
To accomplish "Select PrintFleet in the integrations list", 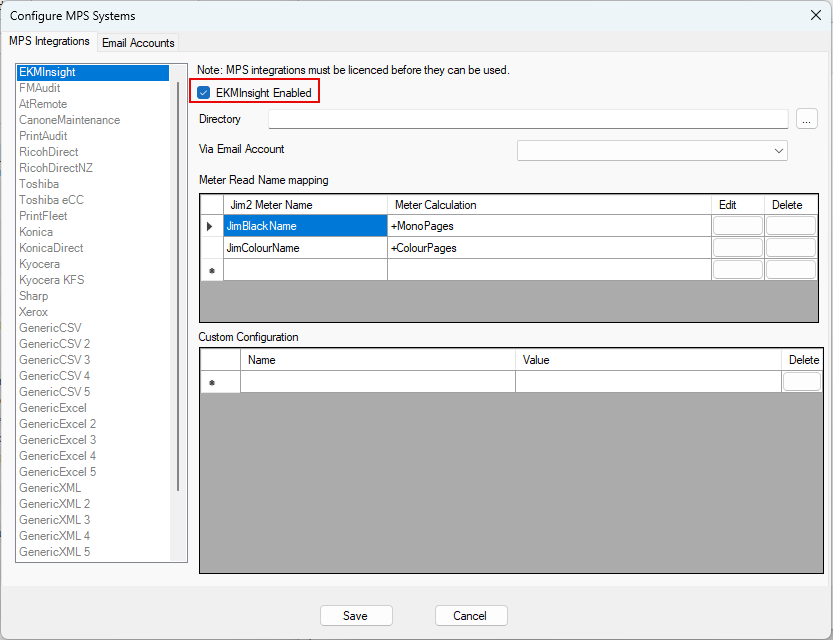I will [x=93, y=216].
